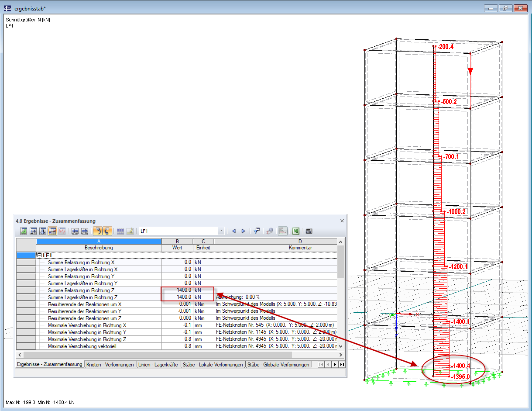This screenshot has width=532, height=411.
Task: Click the 0.001 kNm value cell
Action: click(x=177, y=304)
